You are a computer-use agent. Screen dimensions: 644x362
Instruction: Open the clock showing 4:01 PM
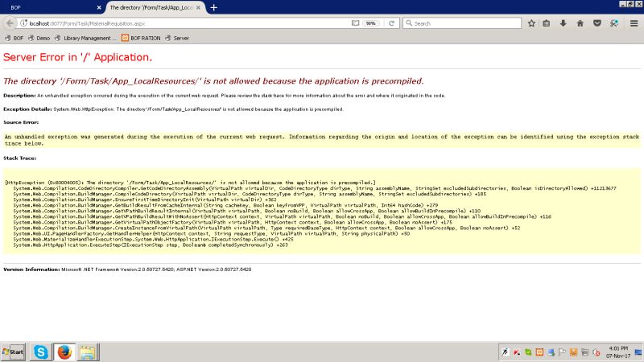pos(618,352)
